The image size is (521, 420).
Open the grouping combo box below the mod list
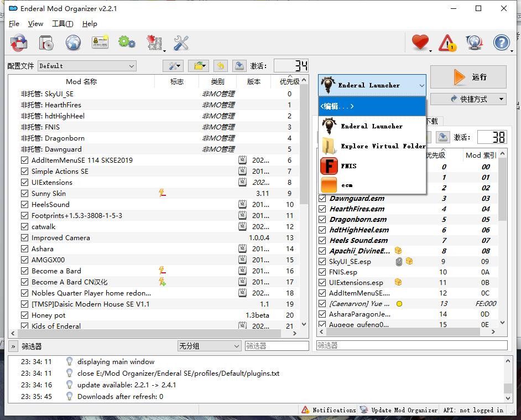(x=209, y=346)
